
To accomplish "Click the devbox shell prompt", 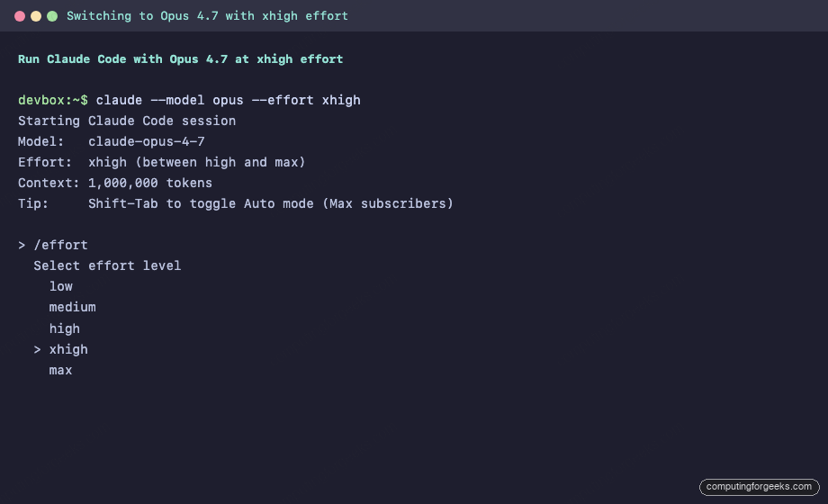I will (52, 100).
